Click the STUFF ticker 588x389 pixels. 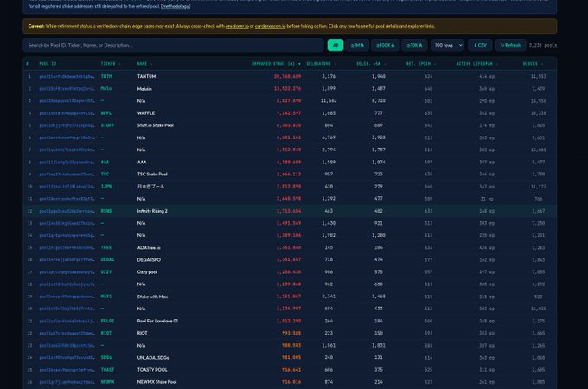point(107,125)
